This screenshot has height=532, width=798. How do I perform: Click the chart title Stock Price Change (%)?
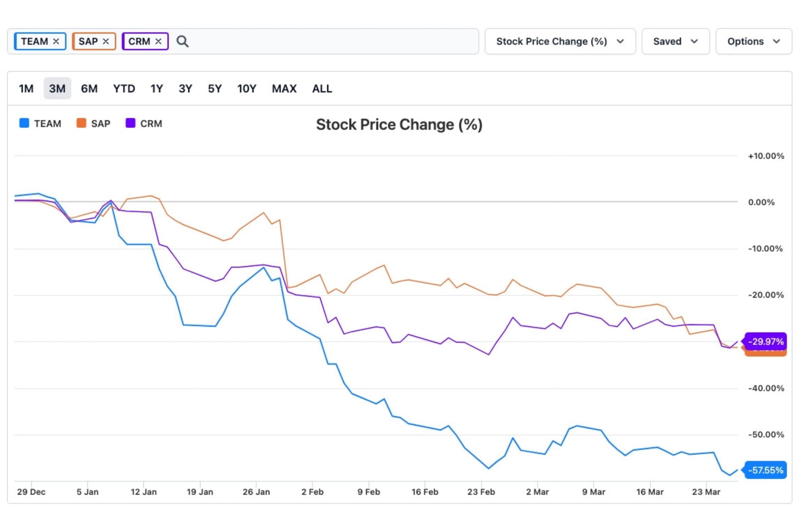[399, 125]
